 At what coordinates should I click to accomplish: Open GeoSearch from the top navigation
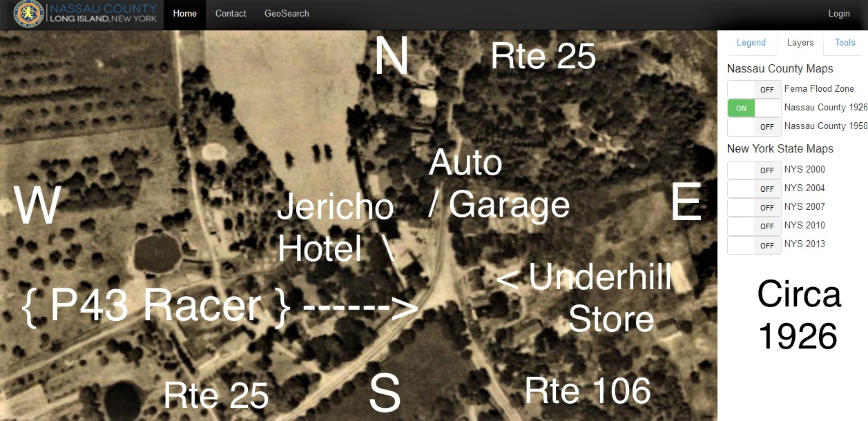pyautogui.click(x=287, y=14)
